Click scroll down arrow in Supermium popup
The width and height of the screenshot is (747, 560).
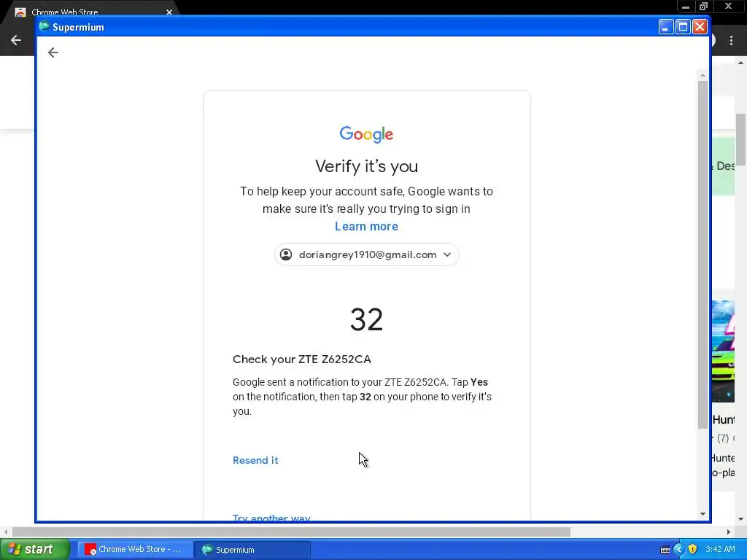[x=703, y=514]
